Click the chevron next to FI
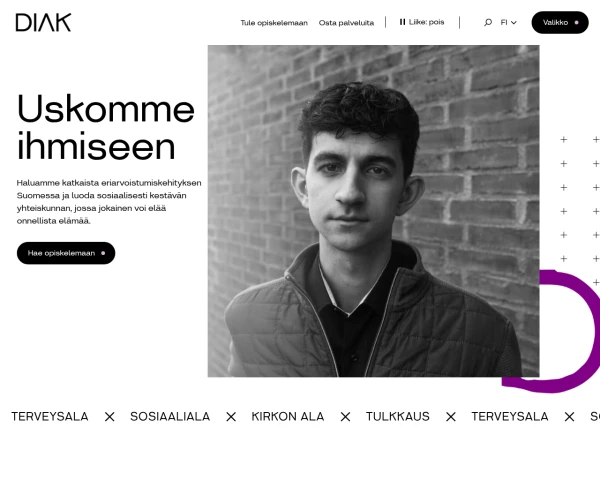The height and width of the screenshot is (480, 600). tap(514, 23)
